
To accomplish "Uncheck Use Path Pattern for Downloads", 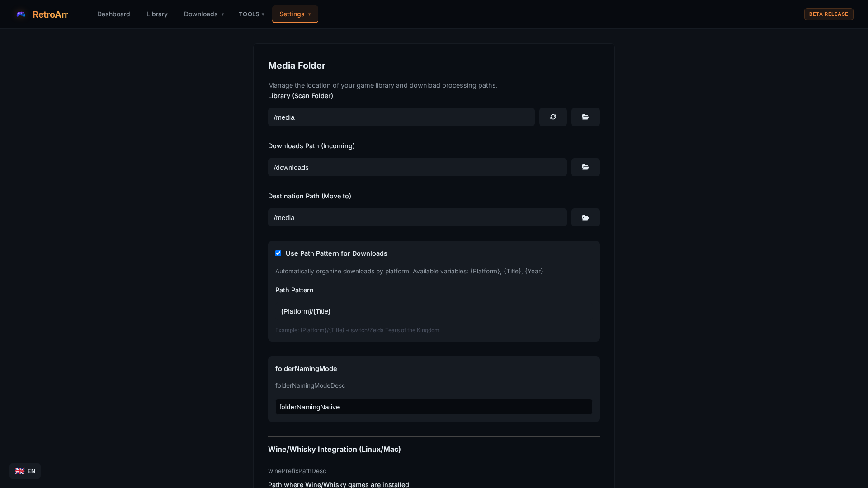I will (x=278, y=253).
